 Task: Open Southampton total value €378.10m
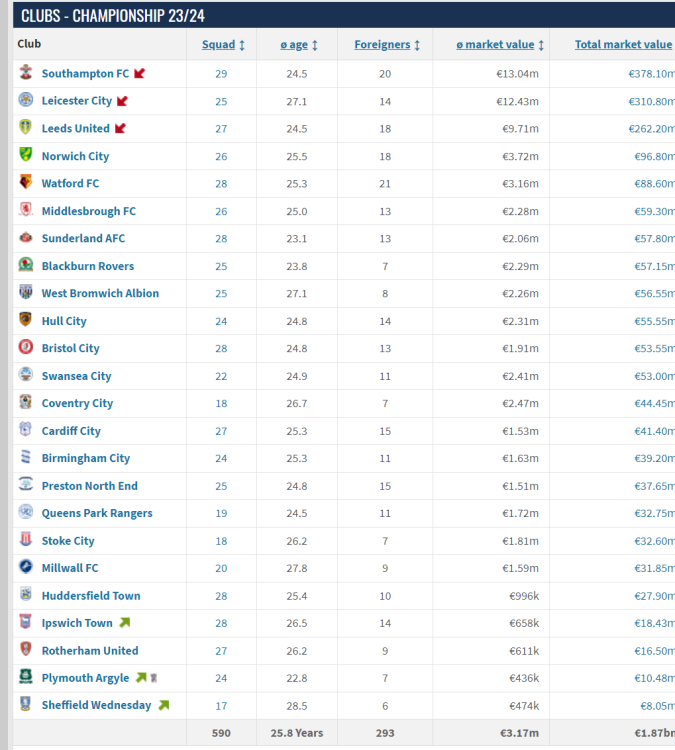click(x=652, y=74)
